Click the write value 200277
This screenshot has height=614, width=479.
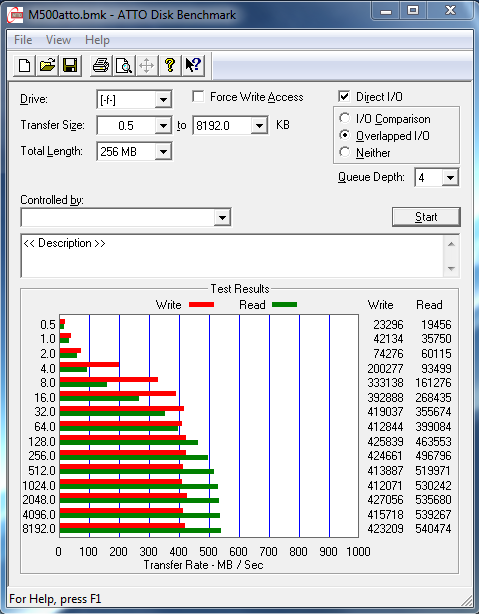pyautogui.click(x=385, y=368)
